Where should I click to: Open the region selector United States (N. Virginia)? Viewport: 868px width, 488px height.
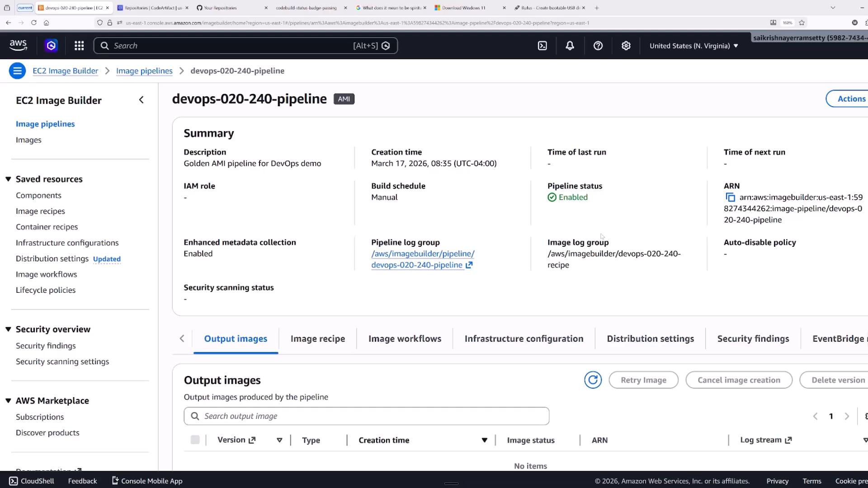(693, 46)
